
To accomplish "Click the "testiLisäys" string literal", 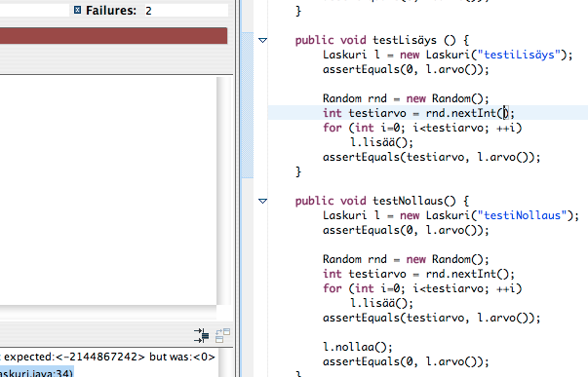I will (519, 55).
